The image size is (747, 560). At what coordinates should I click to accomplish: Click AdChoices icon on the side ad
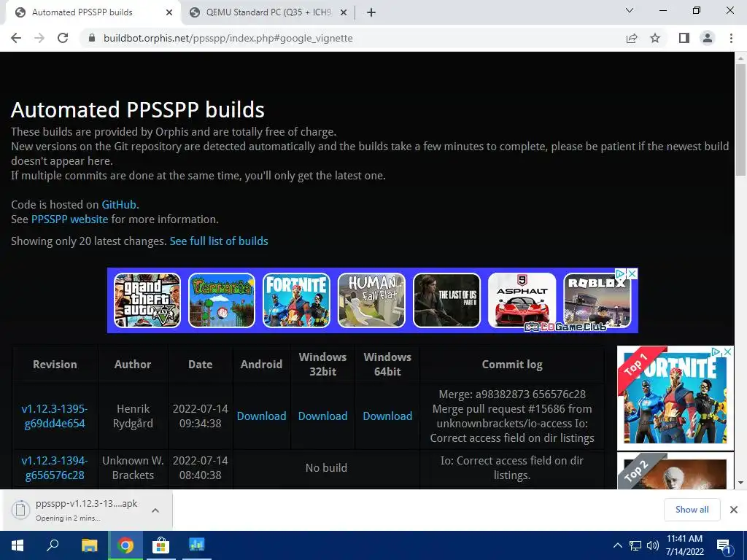716,352
